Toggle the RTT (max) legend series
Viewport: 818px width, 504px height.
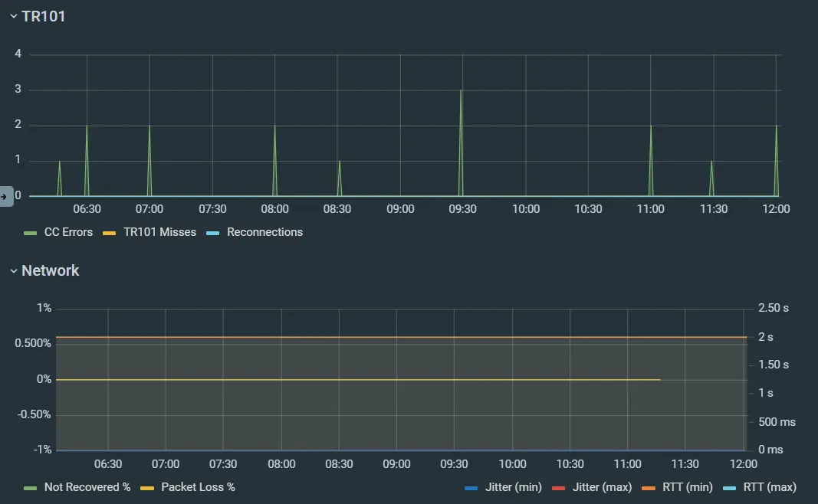770,487
